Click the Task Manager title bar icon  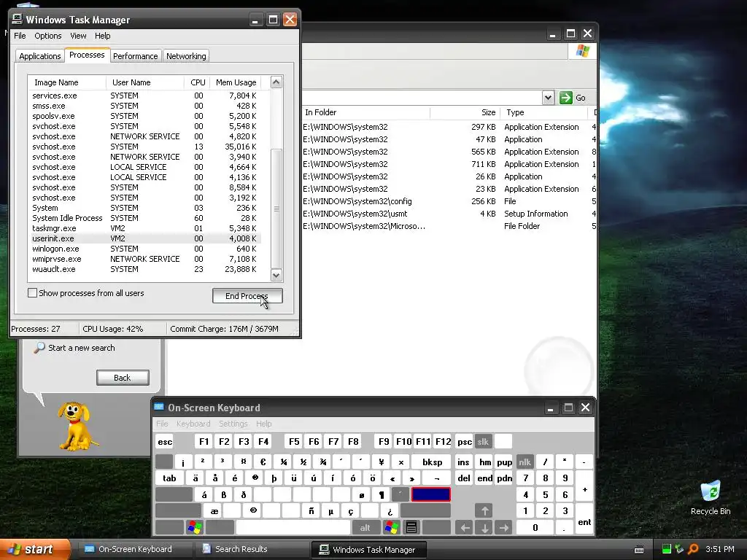coord(18,19)
